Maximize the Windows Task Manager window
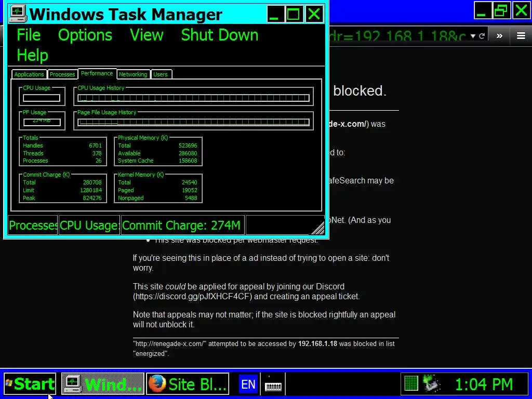This screenshot has height=399, width=532. [295, 14]
